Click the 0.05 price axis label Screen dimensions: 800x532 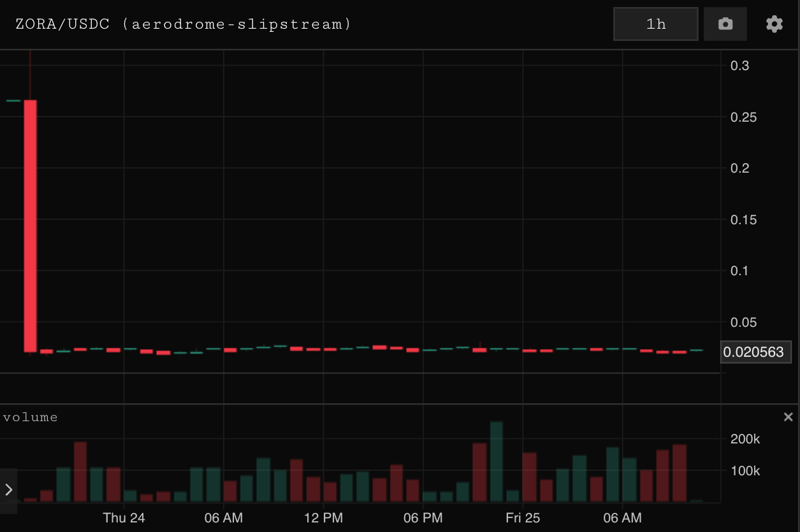click(744, 322)
